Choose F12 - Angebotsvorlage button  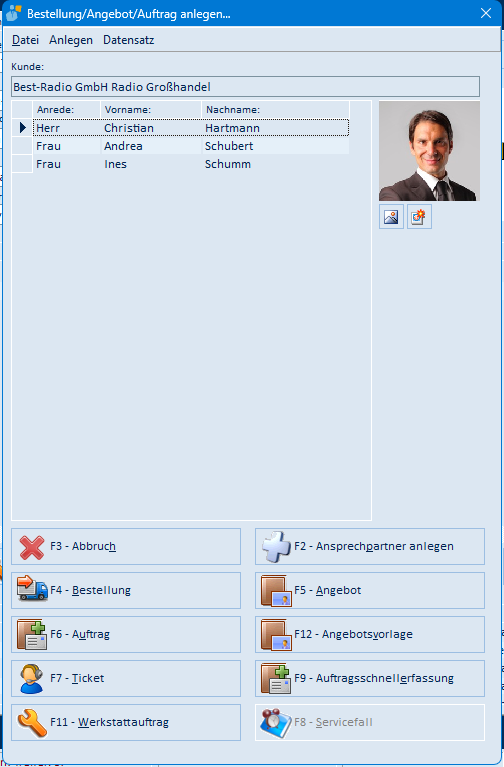pyautogui.click(x=370, y=634)
